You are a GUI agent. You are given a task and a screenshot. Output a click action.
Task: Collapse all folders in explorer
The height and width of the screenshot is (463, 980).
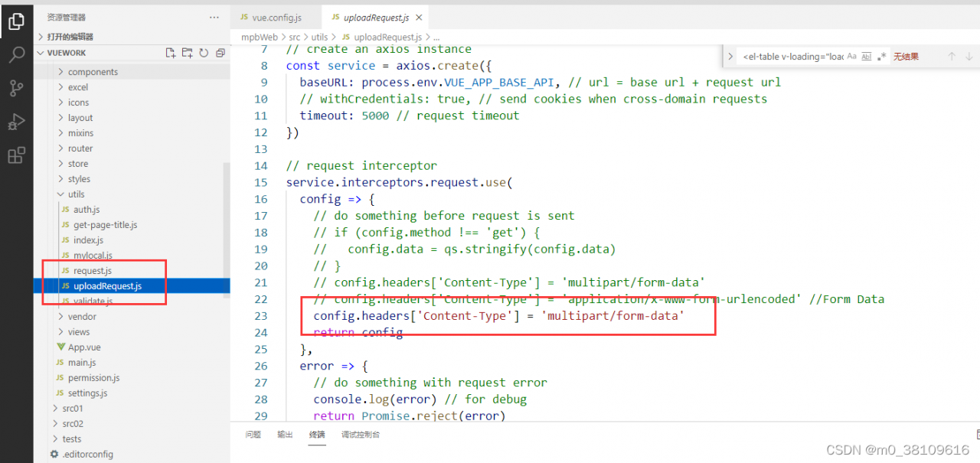click(220, 53)
